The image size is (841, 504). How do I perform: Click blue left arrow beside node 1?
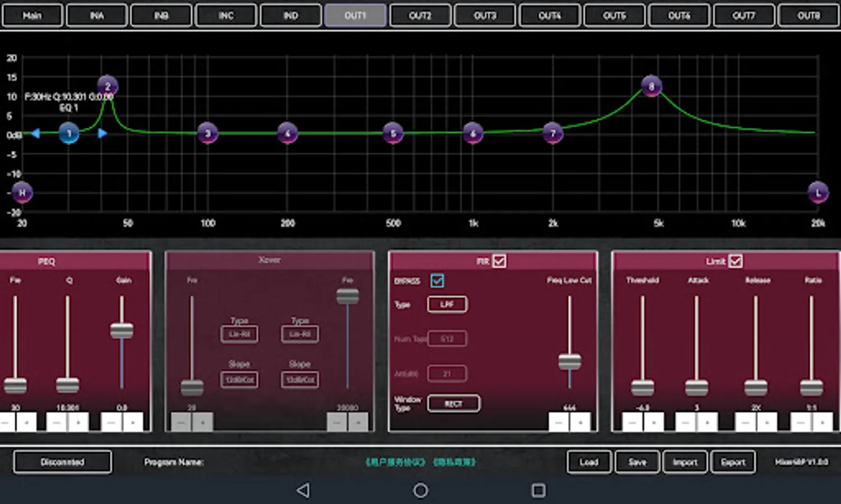pos(35,133)
